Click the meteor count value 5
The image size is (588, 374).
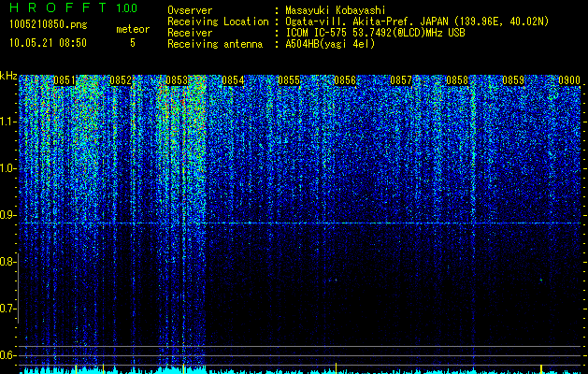(133, 43)
